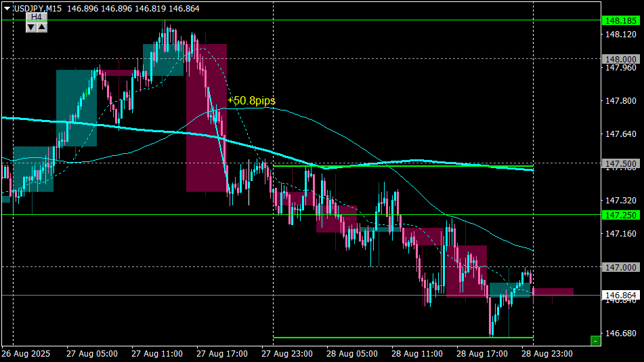Click the 147.160 price scale value
644x362 pixels.
tap(621, 234)
